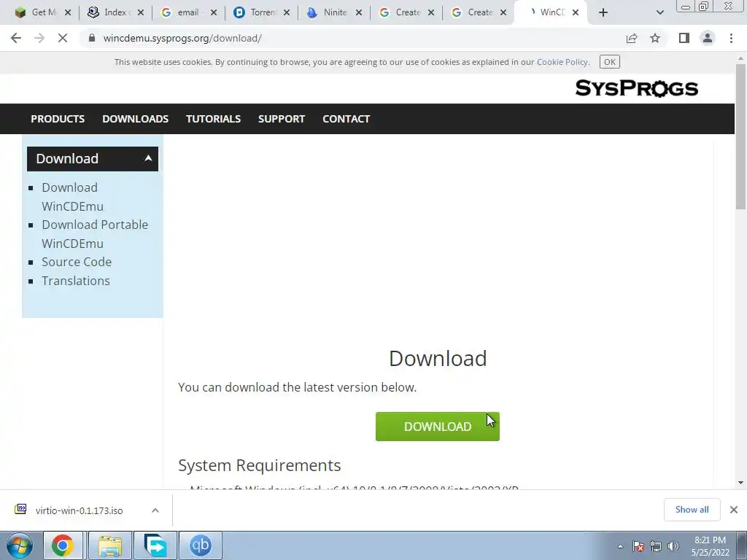Stop the page from loading
Viewport: 747px width, 560px height.
pos(63,38)
